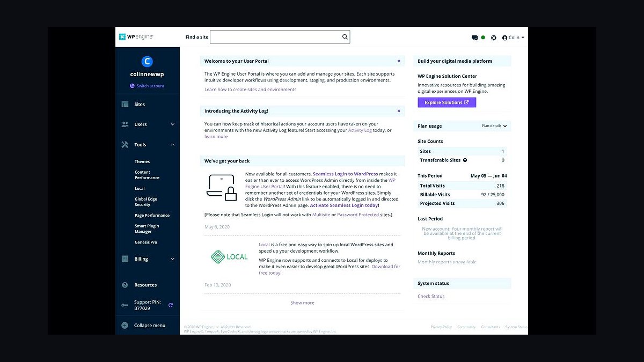Click Monthly reports unavailable text
This screenshot has height=362, width=644.
(447, 262)
